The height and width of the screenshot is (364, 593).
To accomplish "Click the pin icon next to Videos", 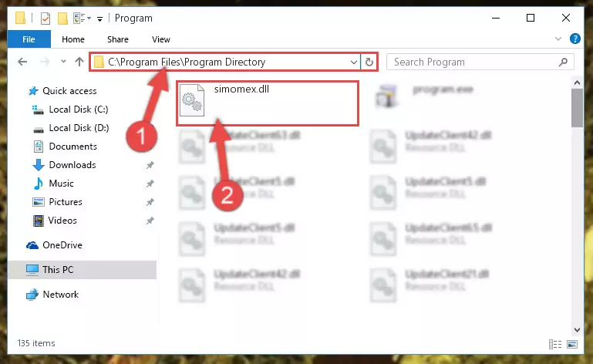I will point(150,221).
